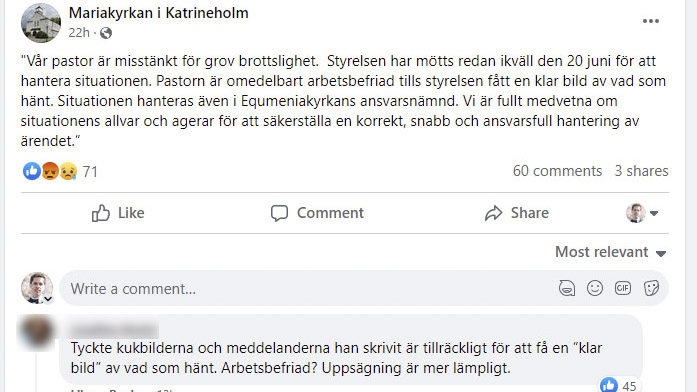697x392 pixels.
Task: Click the angry face reaction icon
Action: [x=50, y=171]
